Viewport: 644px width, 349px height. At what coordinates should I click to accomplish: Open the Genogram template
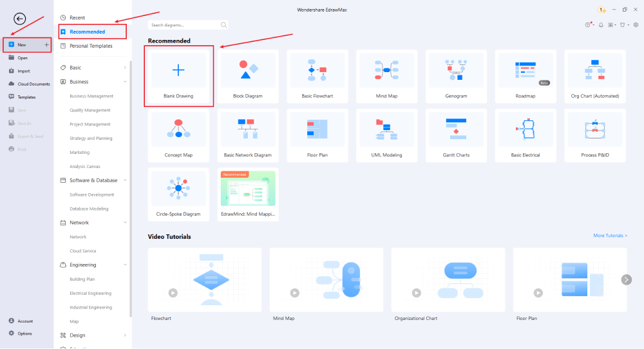point(457,77)
